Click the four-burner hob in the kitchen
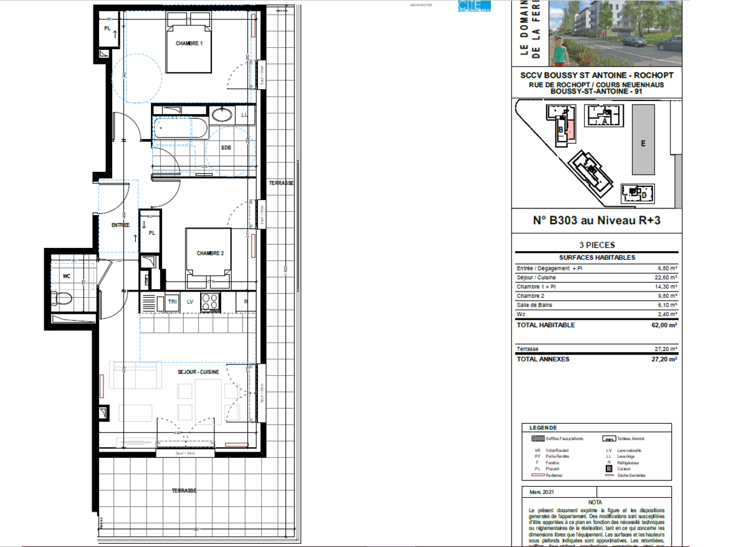The height and width of the screenshot is (547, 756). 211,302
